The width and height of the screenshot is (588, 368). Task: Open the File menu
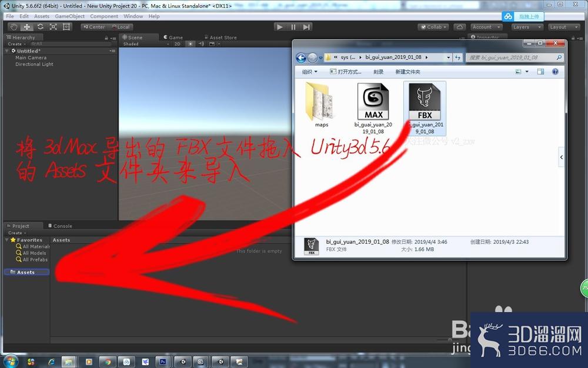(x=10, y=16)
